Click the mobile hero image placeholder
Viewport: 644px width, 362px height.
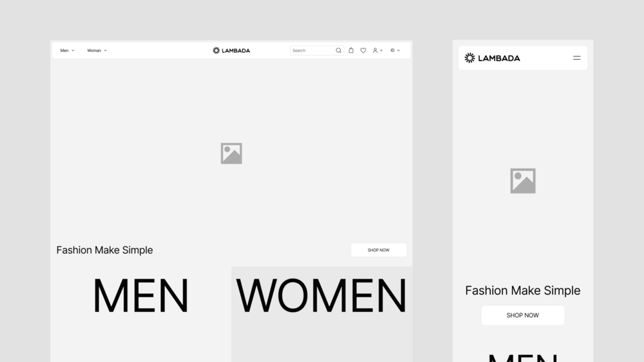point(523,181)
